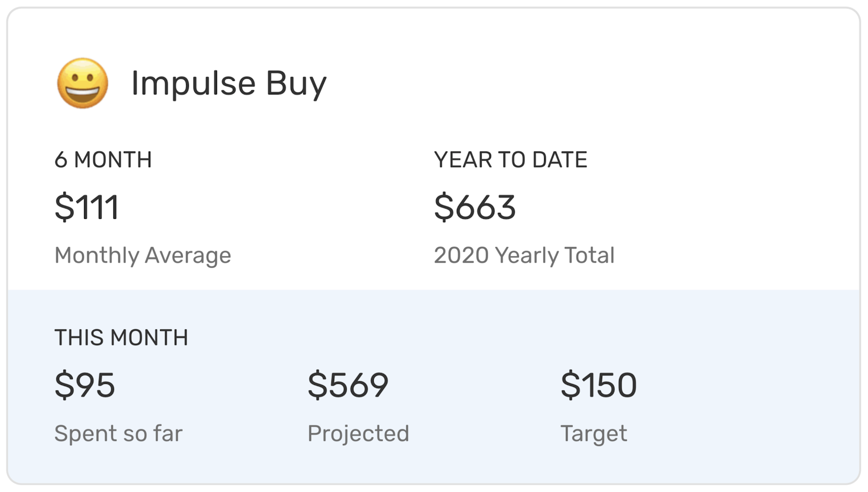
Task: Select the 6 MONTH heading
Action: click(103, 160)
